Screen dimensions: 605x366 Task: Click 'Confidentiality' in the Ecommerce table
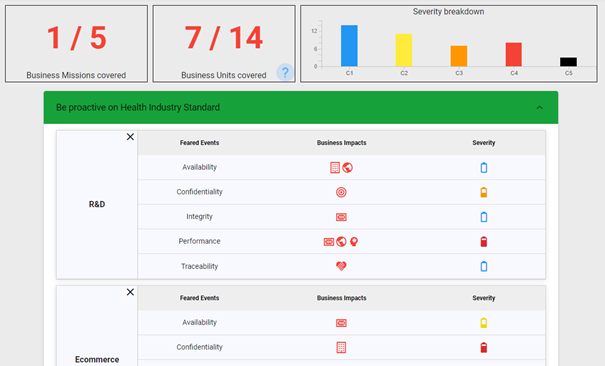tap(199, 347)
